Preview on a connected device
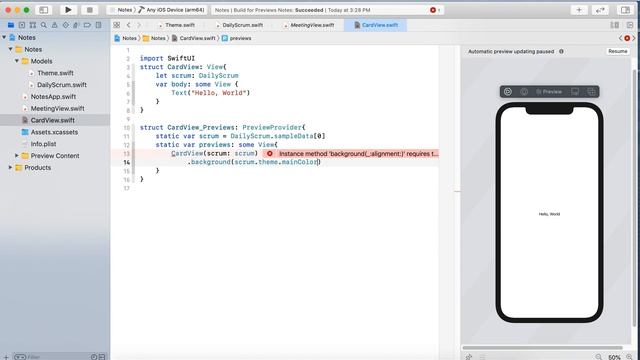This screenshot has height=360, width=640. tap(575, 91)
